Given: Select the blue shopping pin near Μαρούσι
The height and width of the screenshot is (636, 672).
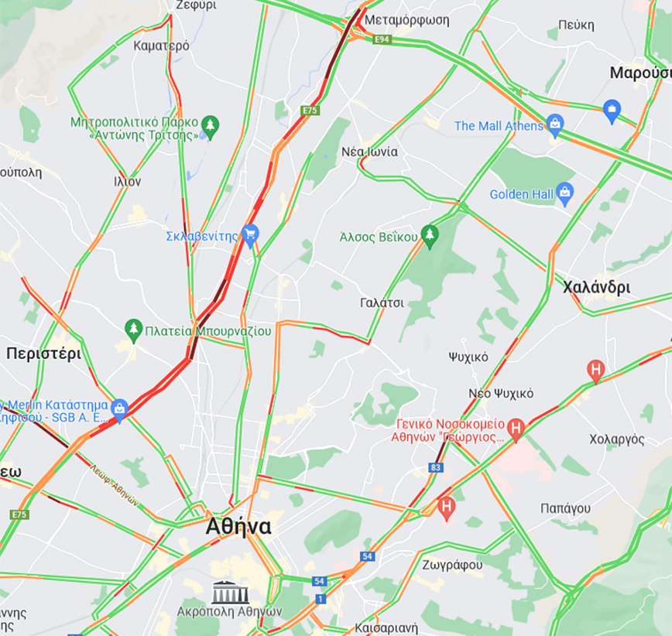Looking at the screenshot, I should tap(612, 111).
